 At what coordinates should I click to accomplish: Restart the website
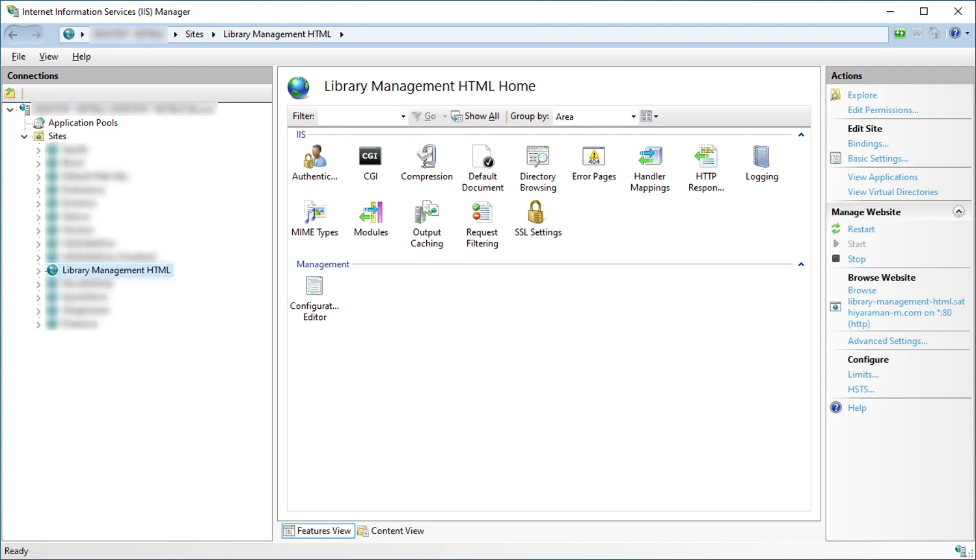point(861,229)
